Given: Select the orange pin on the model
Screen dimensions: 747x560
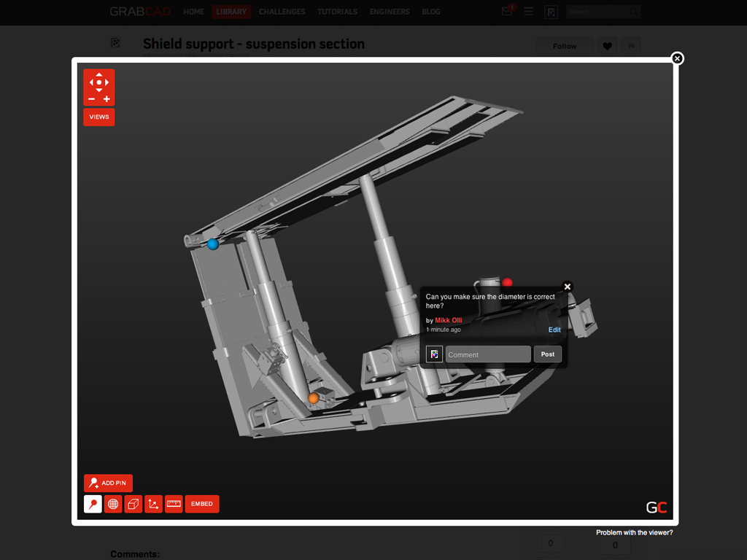Looking at the screenshot, I should [313, 398].
